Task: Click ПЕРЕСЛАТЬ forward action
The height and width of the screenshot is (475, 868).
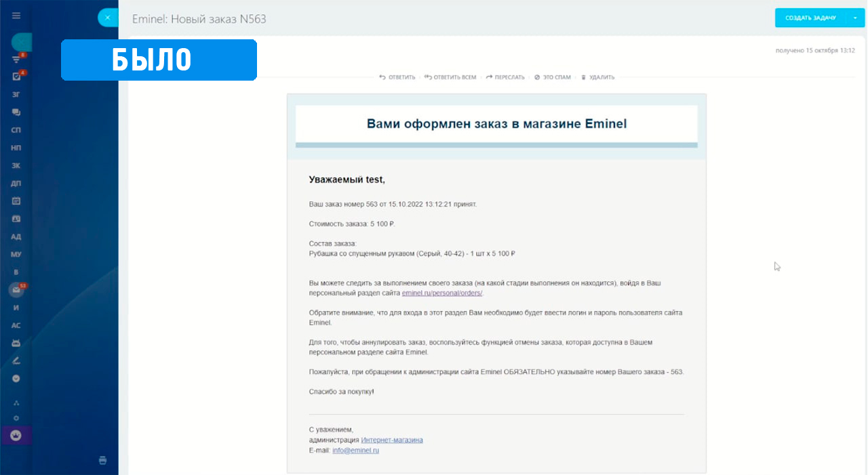Action: (505, 77)
